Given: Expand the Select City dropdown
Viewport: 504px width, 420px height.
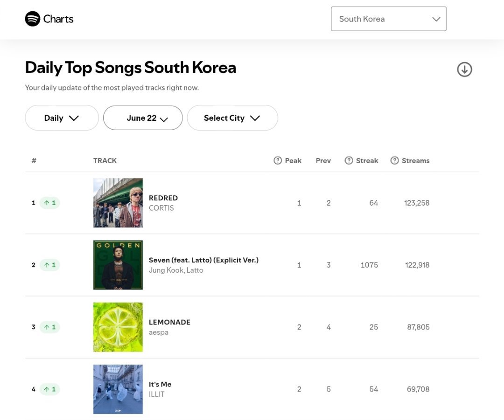Looking at the screenshot, I should point(232,118).
